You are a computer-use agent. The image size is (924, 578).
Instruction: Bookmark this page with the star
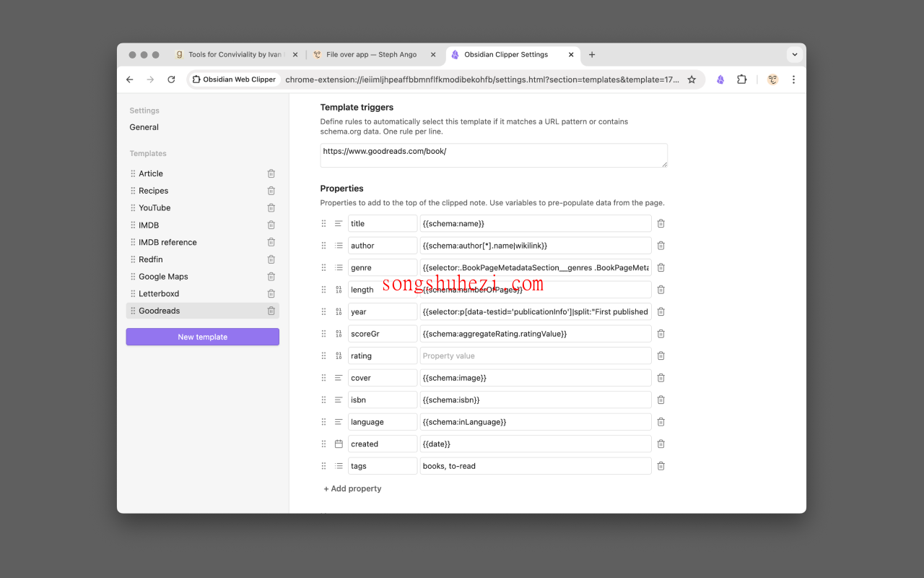pyautogui.click(x=692, y=79)
